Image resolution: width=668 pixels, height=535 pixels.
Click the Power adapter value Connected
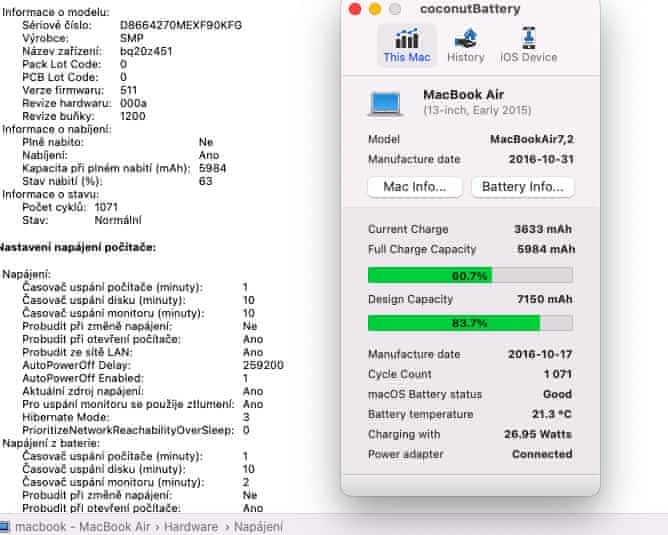[x=542, y=454]
